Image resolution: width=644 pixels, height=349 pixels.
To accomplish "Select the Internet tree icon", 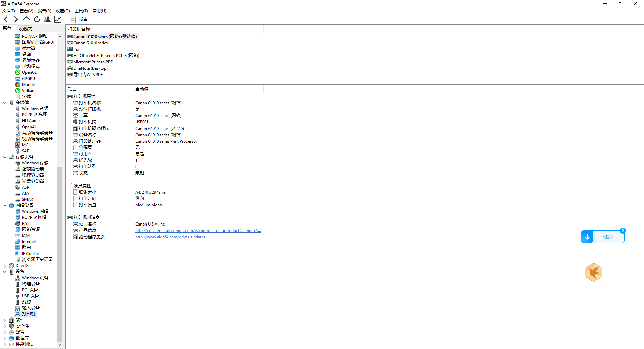I will [18, 242].
